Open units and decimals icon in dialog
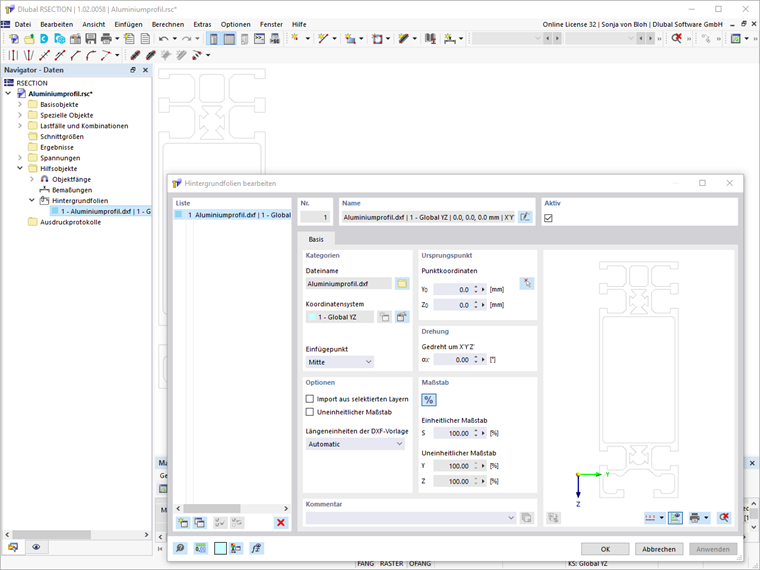 coord(200,548)
